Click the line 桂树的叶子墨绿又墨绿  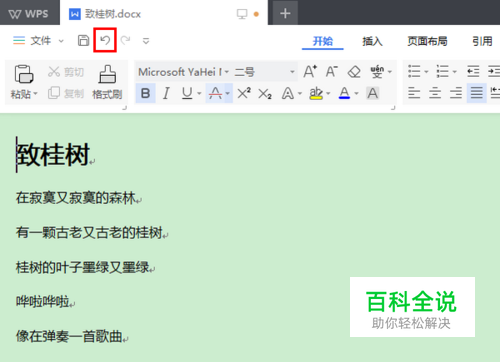83,267
